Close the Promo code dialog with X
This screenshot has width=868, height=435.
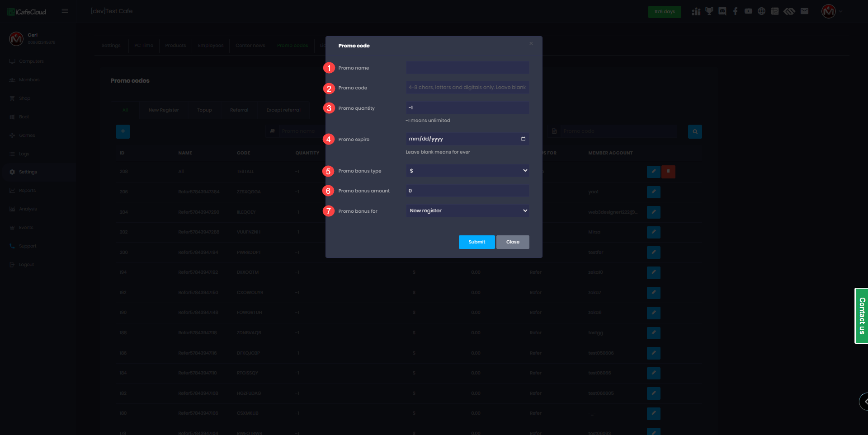(x=531, y=43)
